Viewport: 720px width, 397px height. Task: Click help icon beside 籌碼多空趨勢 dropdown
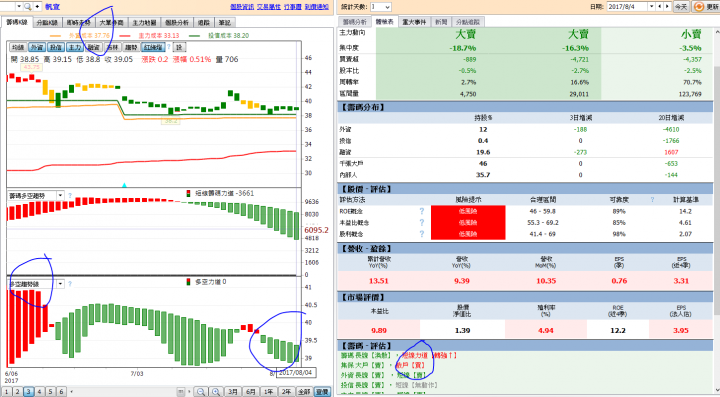pos(70,196)
